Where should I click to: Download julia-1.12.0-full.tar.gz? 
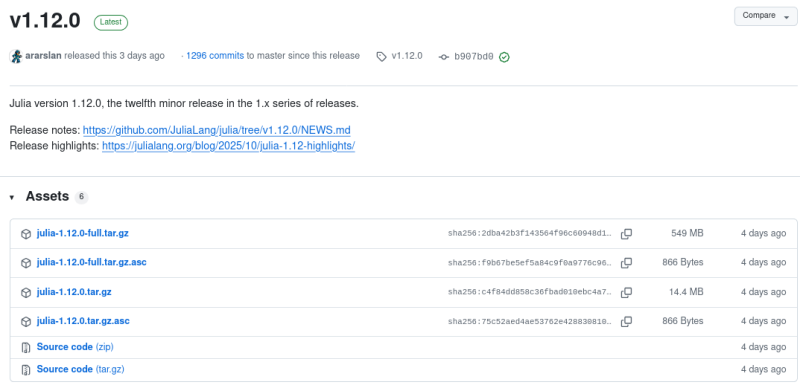coord(83,233)
